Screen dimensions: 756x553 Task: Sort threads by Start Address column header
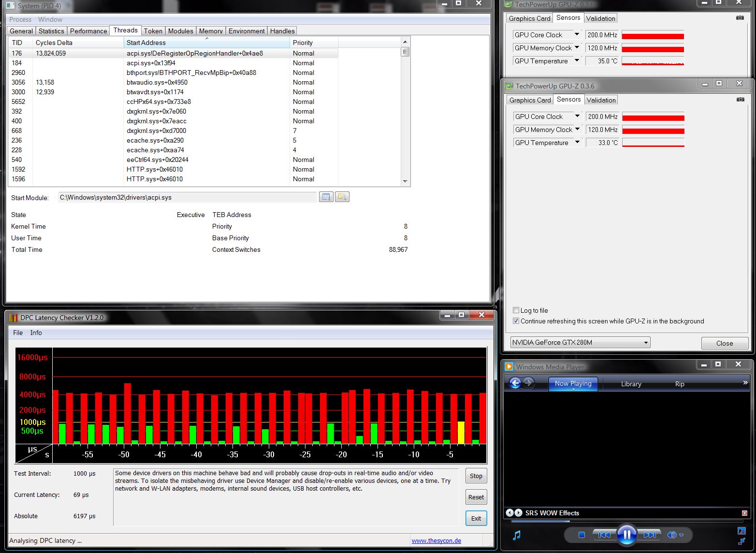click(x=206, y=43)
